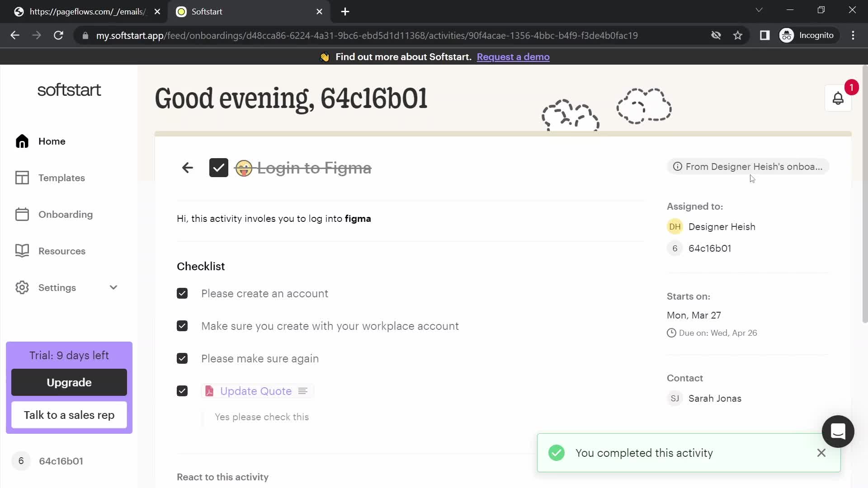Navigate to Onboarding section icon

pos(22,214)
